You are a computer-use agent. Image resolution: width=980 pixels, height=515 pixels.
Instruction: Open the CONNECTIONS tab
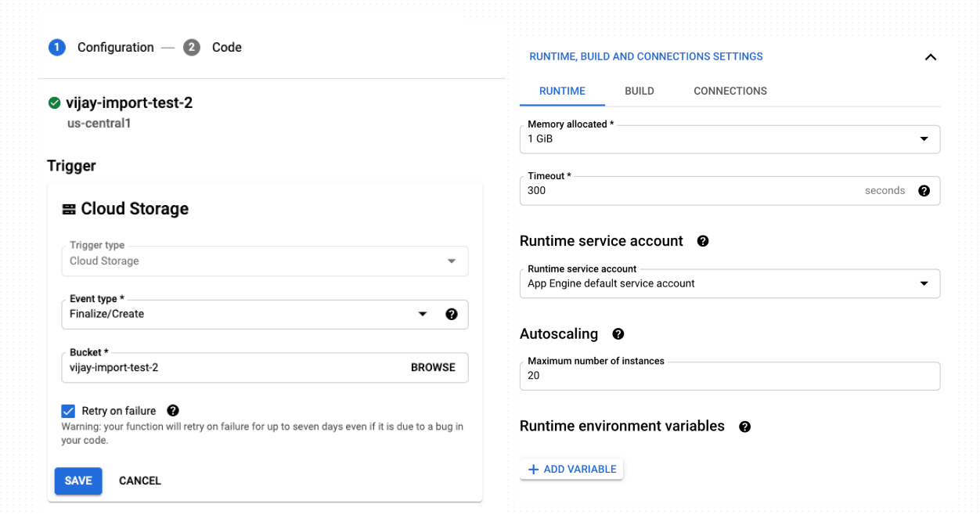pos(730,91)
